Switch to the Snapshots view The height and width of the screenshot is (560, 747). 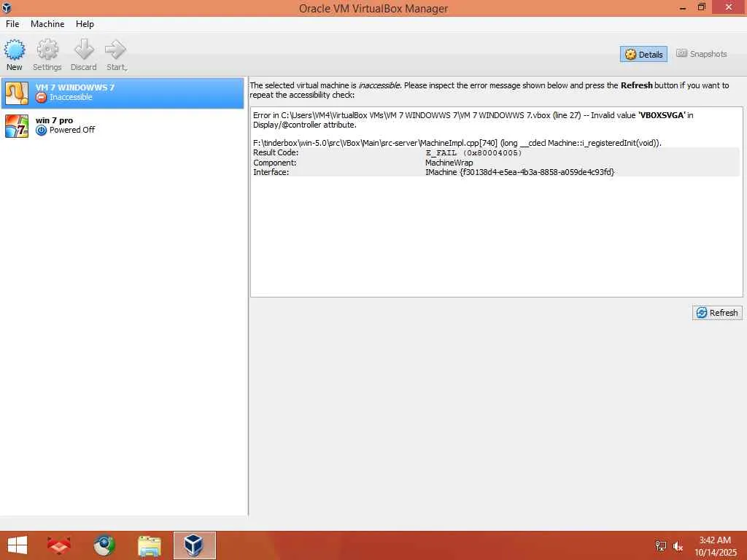(x=702, y=54)
